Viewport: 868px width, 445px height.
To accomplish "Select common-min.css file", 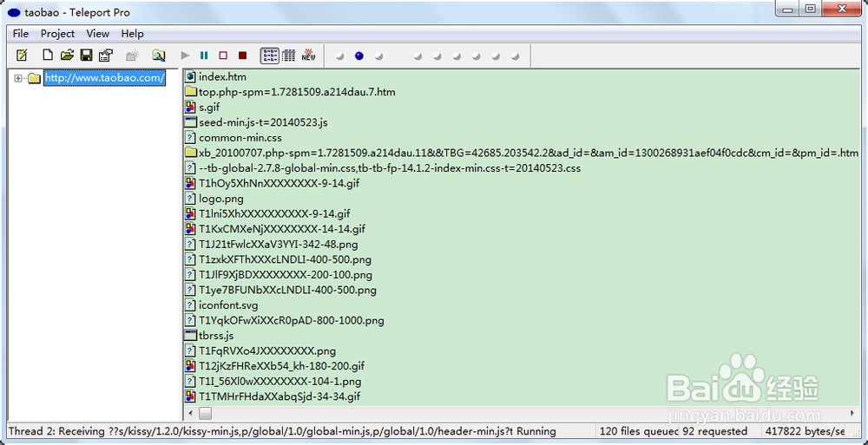I will coord(240,138).
